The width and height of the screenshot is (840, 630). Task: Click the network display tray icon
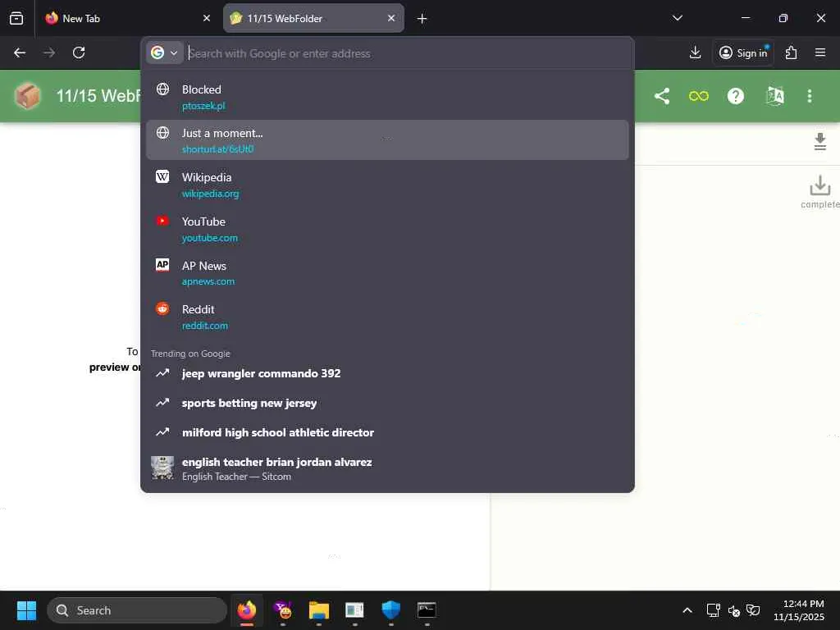(x=713, y=610)
